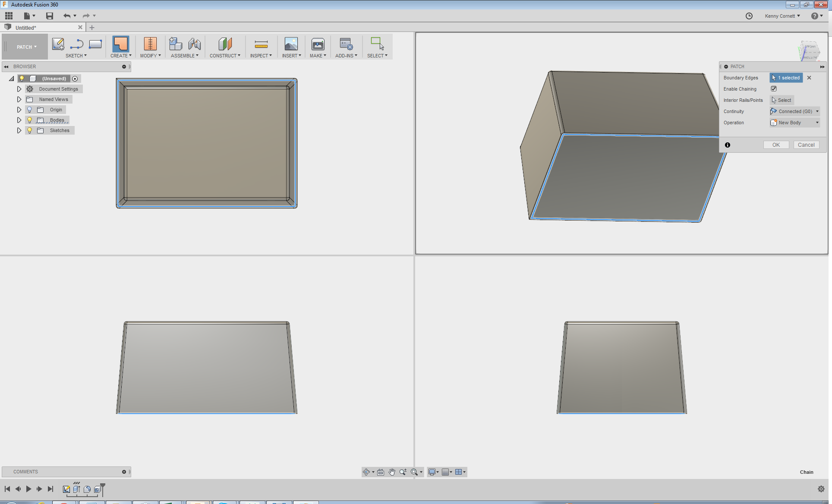Cancel the Patch operation
The width and height of the screenshot is (832, 504).
(x=806, y=145)
